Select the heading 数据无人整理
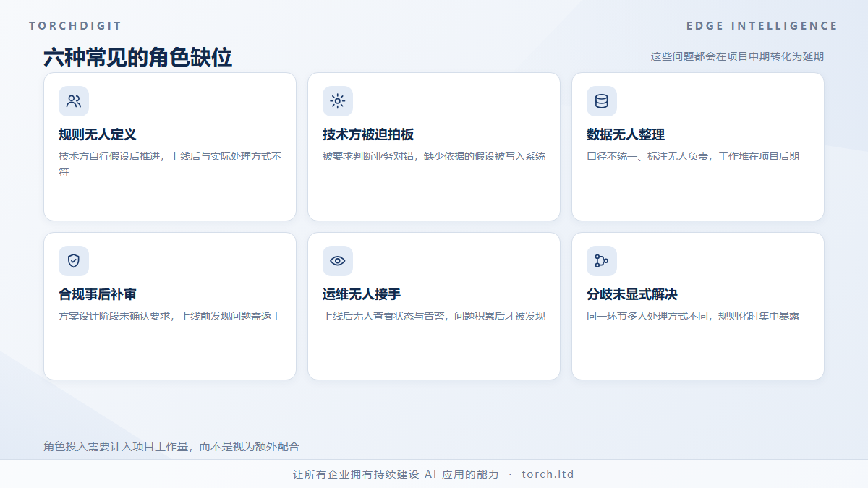This screenshot has width=868, height=488. [x=626, y=135]
